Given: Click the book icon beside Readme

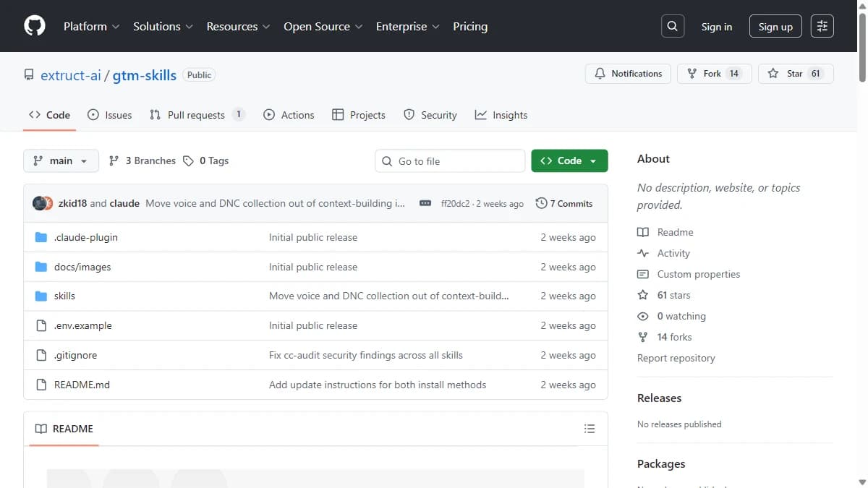Looking at the screenshot, I should pos(643,232).
